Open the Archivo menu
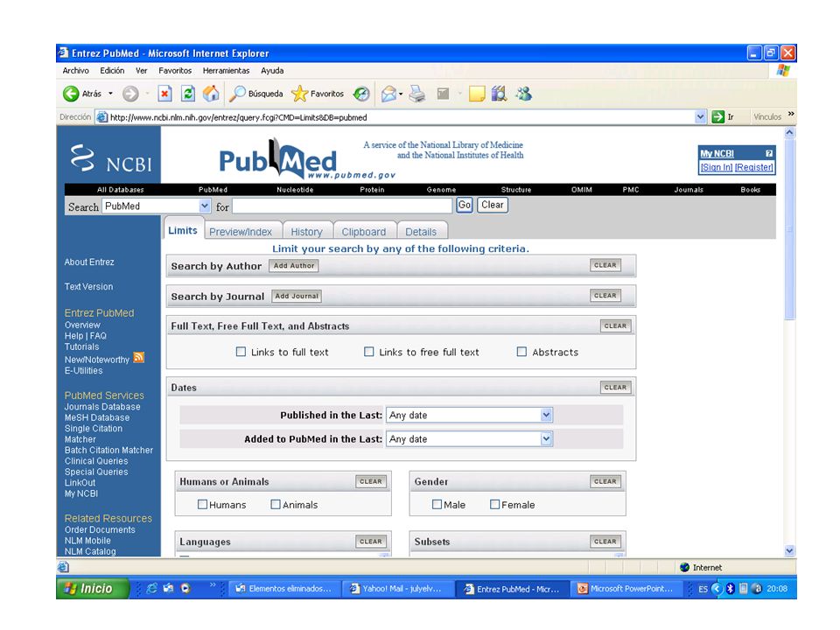The height and width of the screenshot is (630, 840). (x=75, y=70)
